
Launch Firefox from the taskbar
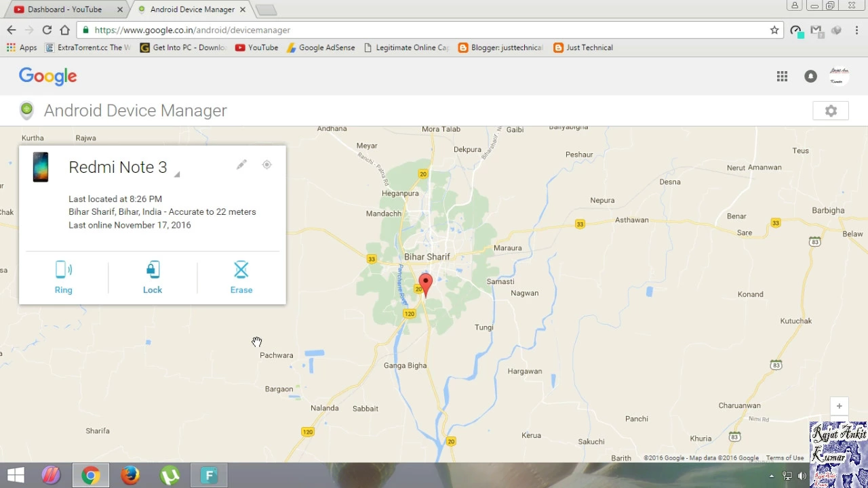point(130,475)
